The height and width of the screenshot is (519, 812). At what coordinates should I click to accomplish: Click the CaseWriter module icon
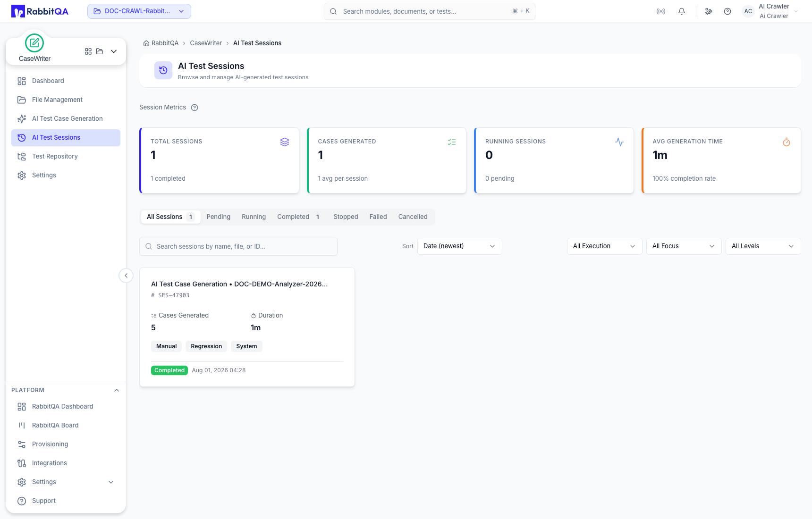click(34, 43)
